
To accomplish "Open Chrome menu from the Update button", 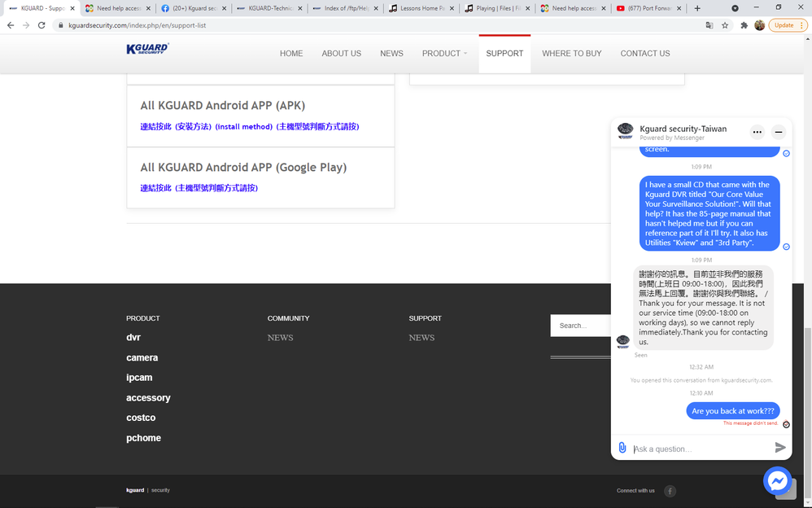I will pyautogui.click(x=788, y=25).
